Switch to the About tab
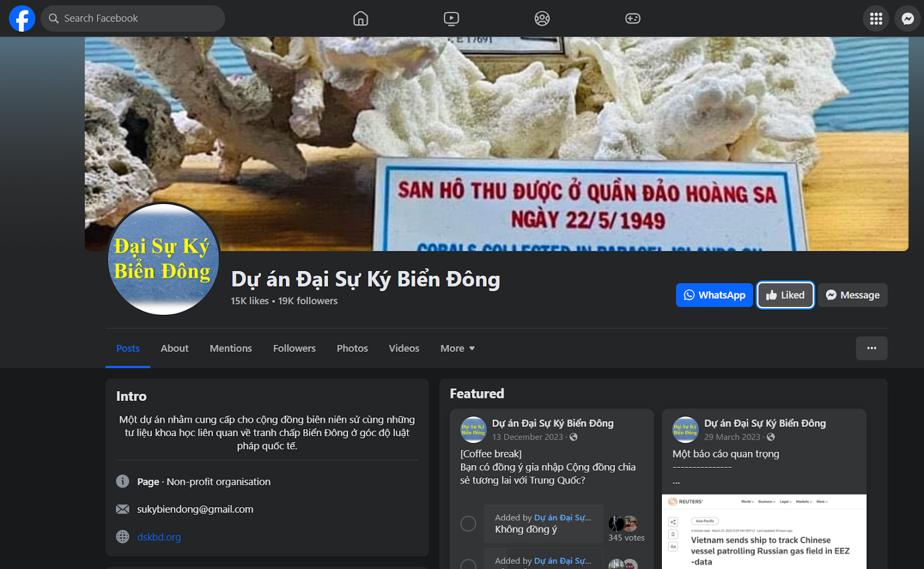 (174, 348)
